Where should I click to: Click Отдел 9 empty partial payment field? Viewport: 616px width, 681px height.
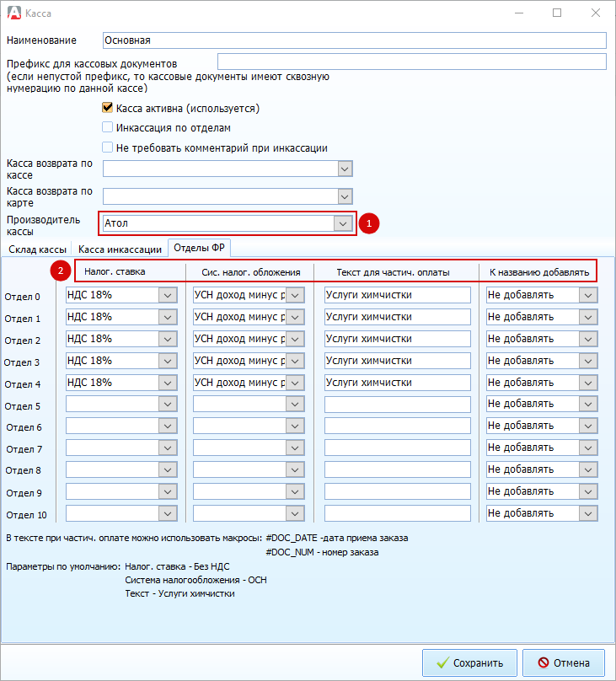tap(397, 491)
